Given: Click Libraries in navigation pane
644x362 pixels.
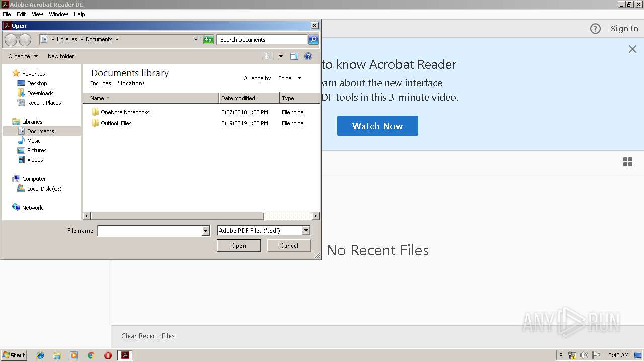Looking at the screenshot, I should coord(32,122).
